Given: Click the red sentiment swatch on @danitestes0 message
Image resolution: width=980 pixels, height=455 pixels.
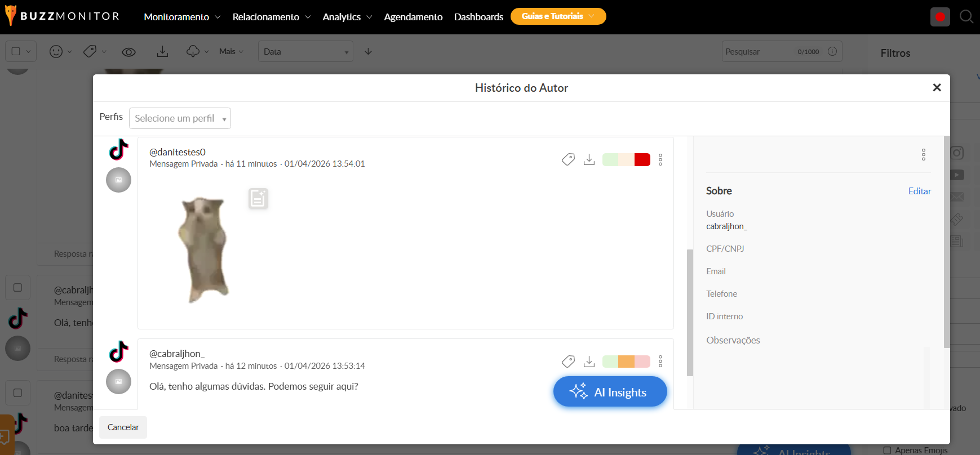Looking at the screenshot, I should (642, 159).
